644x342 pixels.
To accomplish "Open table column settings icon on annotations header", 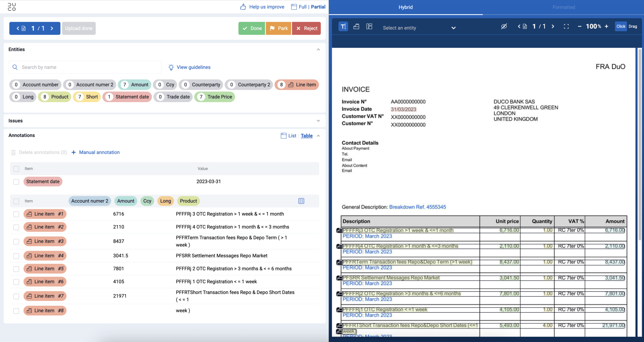I will (301, 201).
